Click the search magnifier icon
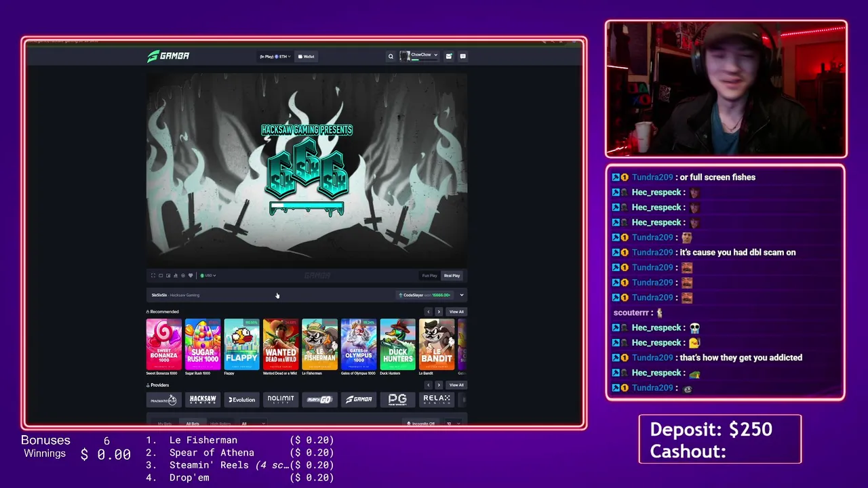Viewport: 868px width, 488px height. (391, 56)
